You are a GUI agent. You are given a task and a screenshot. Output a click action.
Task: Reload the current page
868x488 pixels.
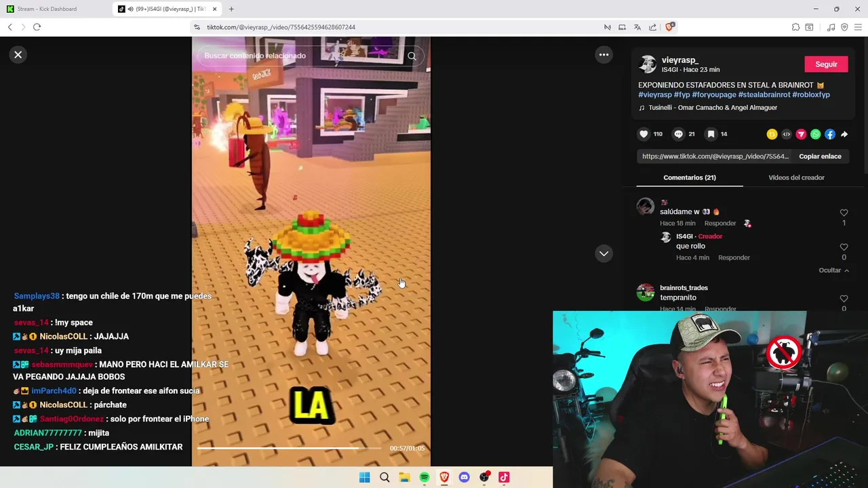coord(37,27)
